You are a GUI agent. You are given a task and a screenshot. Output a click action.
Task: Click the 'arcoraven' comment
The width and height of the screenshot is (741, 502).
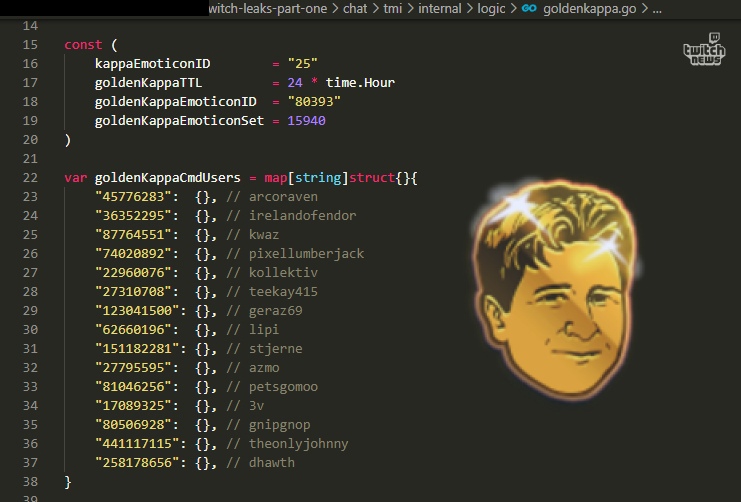[x=284, y=197]
